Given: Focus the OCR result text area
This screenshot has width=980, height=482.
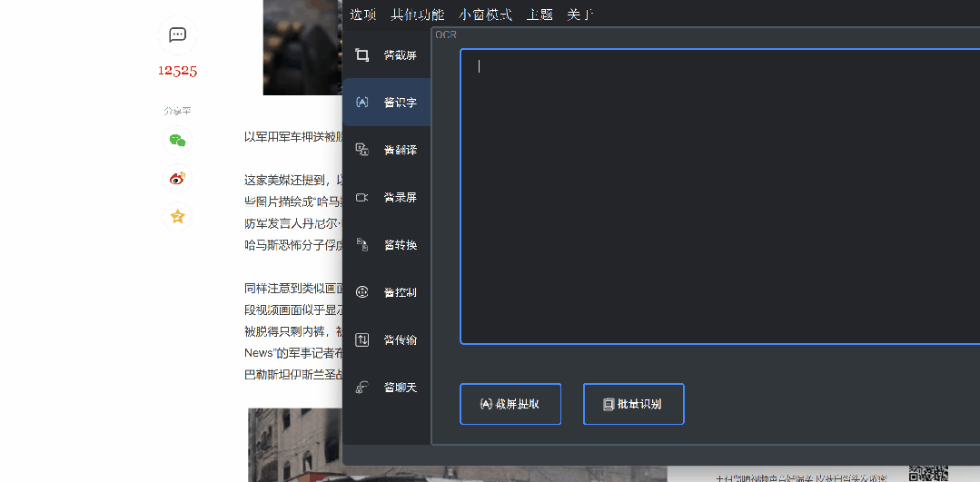Looking at the screenshot, I should coord(720,196).
